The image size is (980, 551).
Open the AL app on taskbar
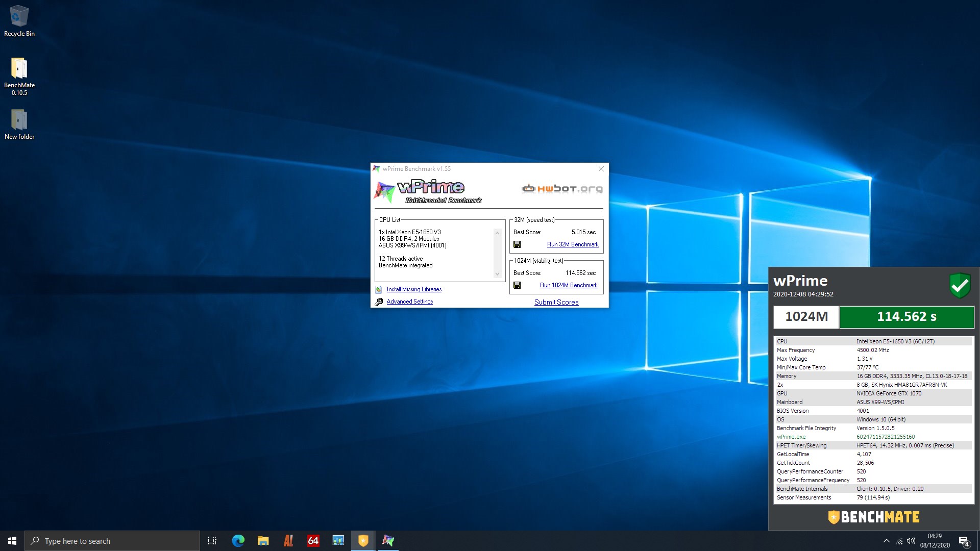tap(288, 541)
